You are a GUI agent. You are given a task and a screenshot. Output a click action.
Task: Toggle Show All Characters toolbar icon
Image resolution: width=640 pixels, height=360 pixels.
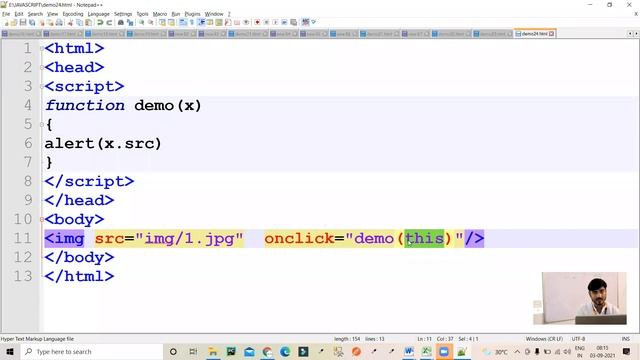coord(192,22)
